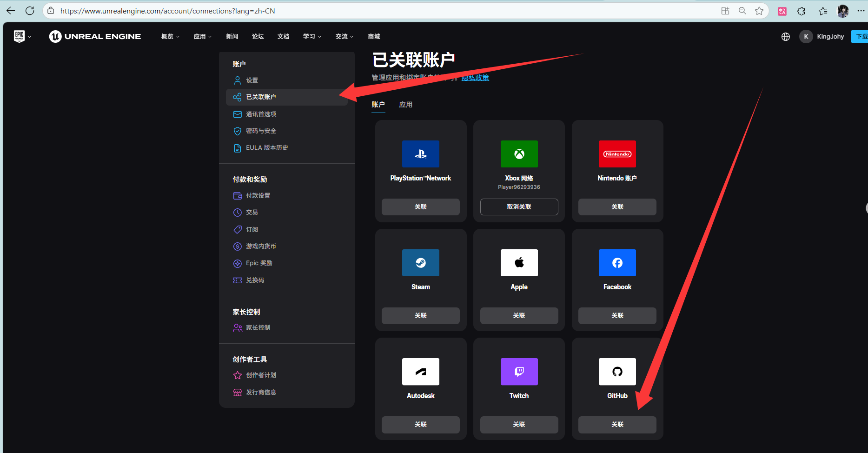
Task: Click the Epic Games logo icon
Action: tap(19, 36)
